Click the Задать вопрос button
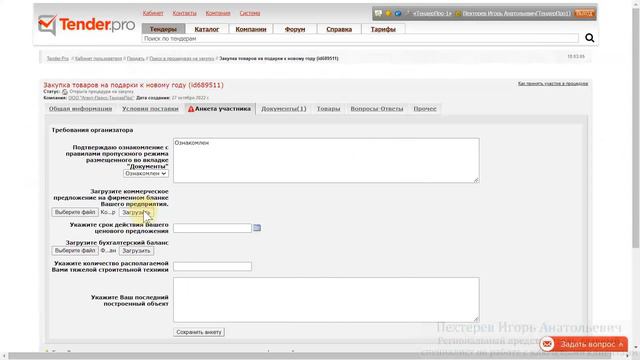The height and width of the screenshot is (360, 640). coord(583,344)
